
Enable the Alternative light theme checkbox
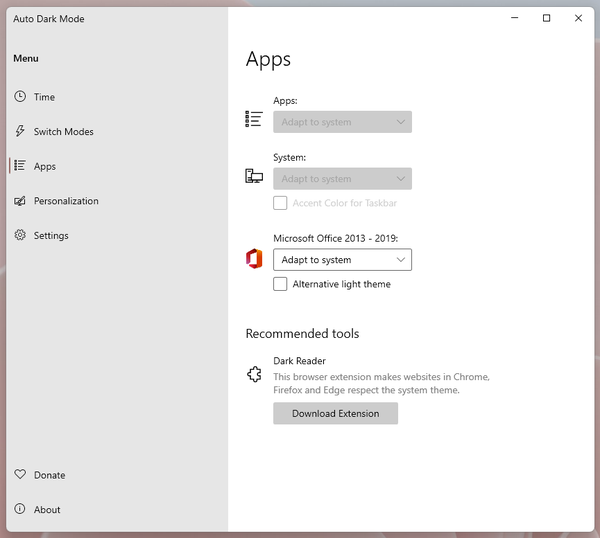(281, 284)
